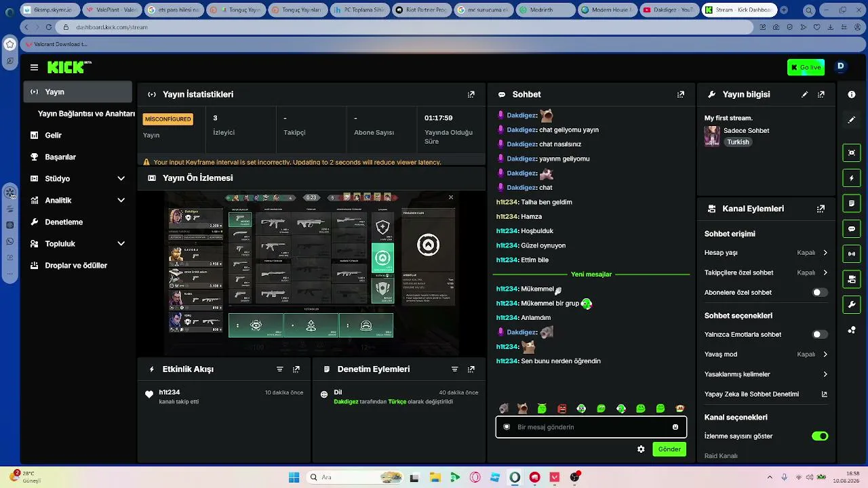Pop out the Yayın bilgisi panel
This screenshot has width=868, height=488.
click(x=821, y=95)
